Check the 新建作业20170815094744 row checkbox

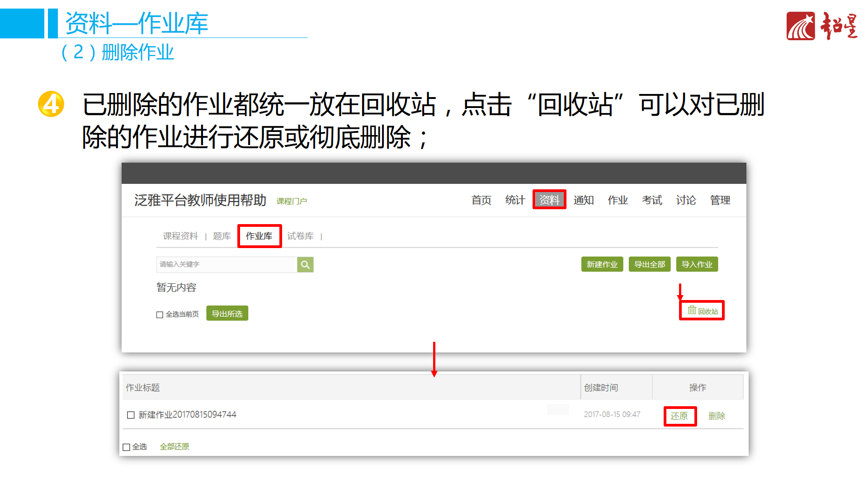coord(131,415)
